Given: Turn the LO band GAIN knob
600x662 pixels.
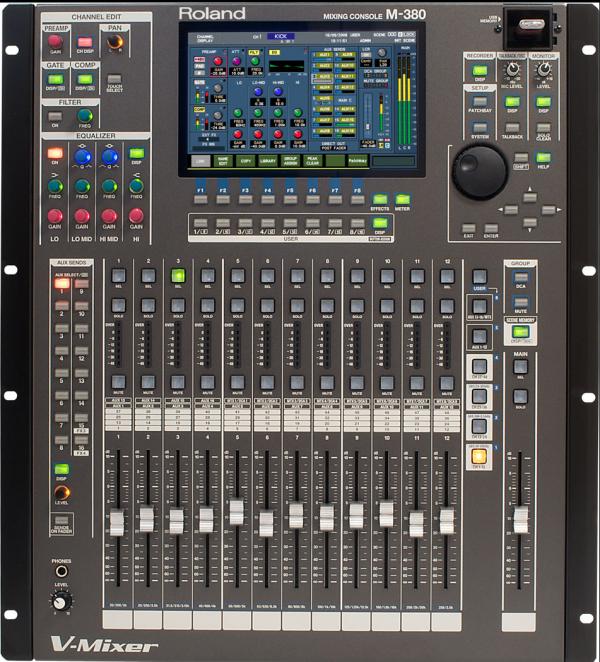Looking at the screenshot, I should click(x=55, y=216).
